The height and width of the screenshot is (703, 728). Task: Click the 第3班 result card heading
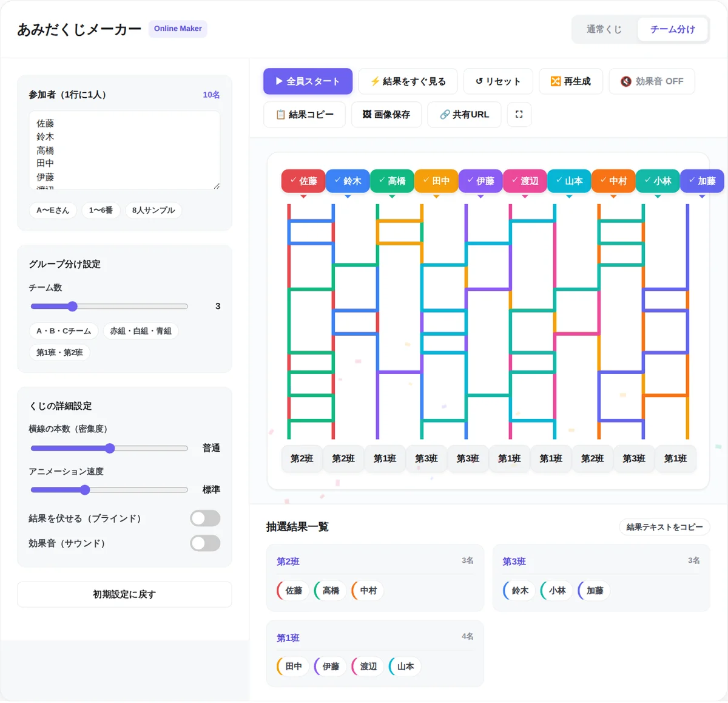pyautogui.click(x=514, y=562)
